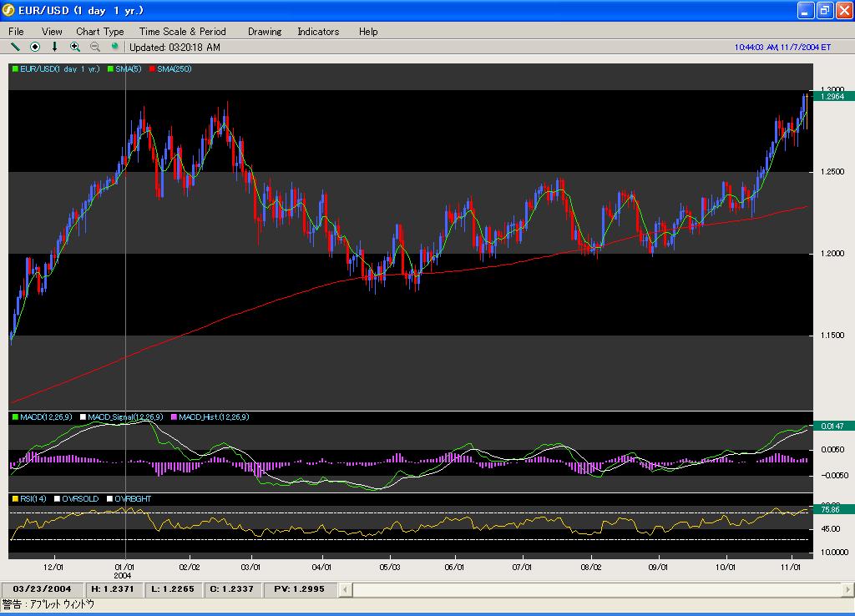855x616 pixels.
Task: Click the 11/01 date axis label
Action: [x=791, y=567]
